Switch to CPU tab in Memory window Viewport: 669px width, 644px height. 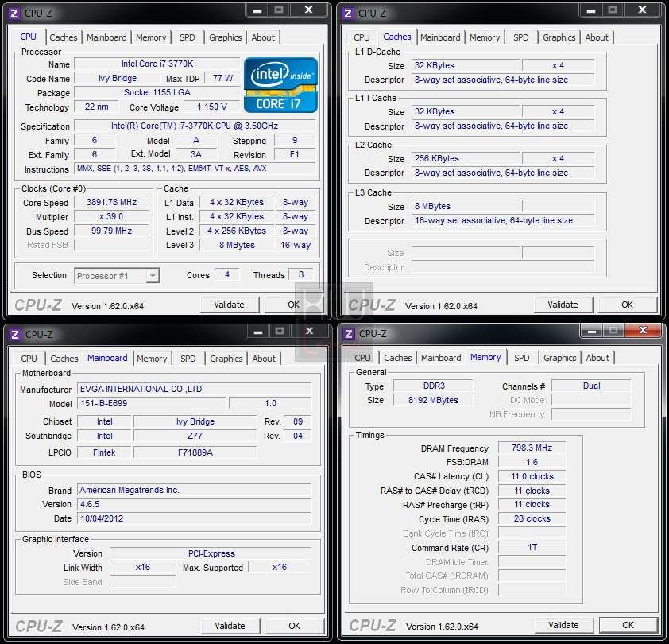[x=362, y=358]
